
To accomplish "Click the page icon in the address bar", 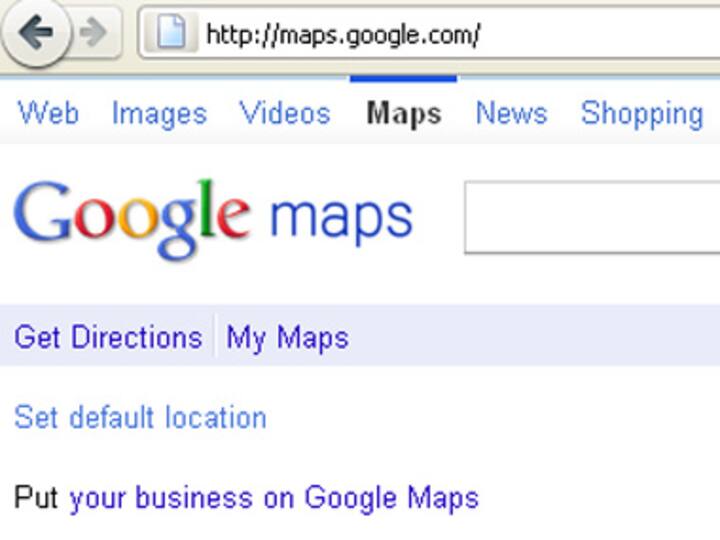I will [x=170, y=34].
